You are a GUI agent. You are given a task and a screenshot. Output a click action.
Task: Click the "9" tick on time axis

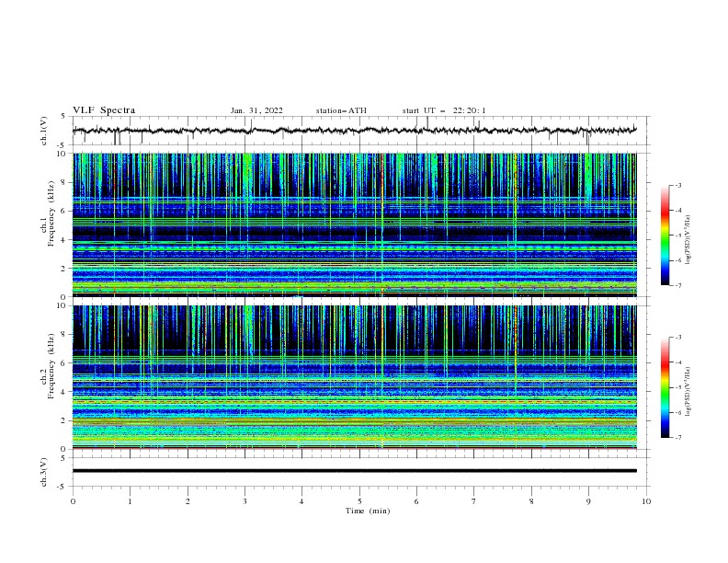point(588,501)
